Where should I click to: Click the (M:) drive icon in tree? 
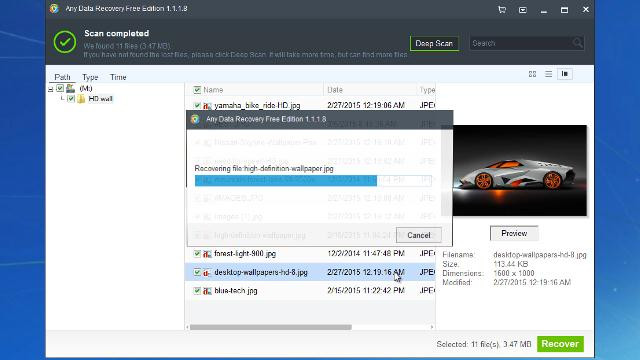(x=70, y=88)
